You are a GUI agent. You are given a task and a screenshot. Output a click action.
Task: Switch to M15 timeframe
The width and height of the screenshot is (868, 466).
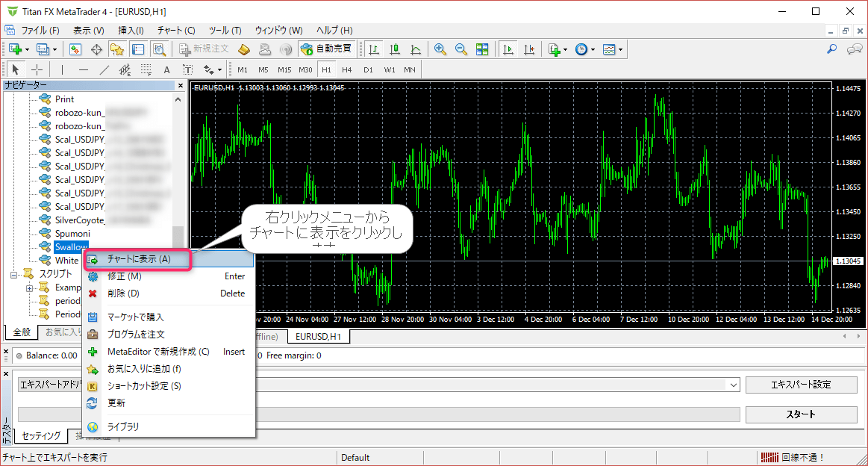(284, 69)
